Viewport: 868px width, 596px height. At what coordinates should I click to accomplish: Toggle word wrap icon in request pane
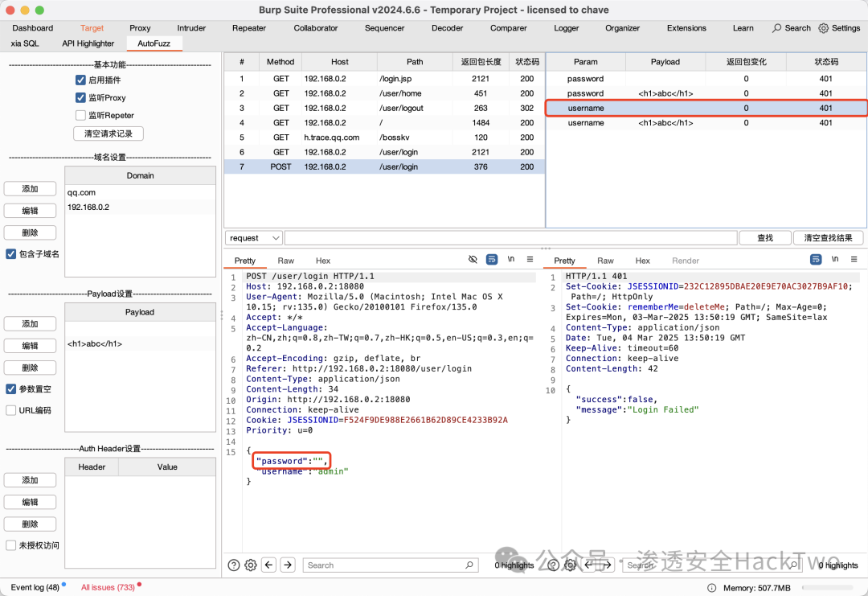click(492, 259)
